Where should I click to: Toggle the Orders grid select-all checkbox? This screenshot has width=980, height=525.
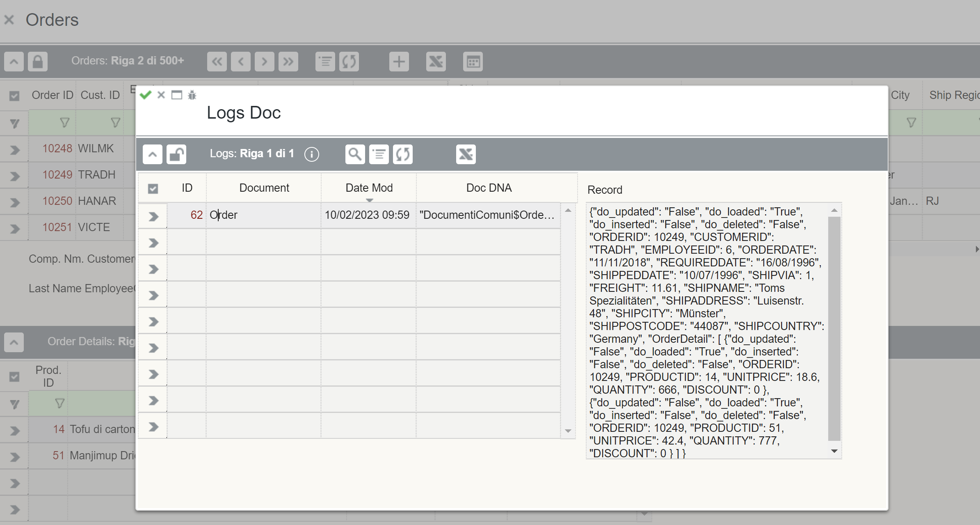pos(14,96)
